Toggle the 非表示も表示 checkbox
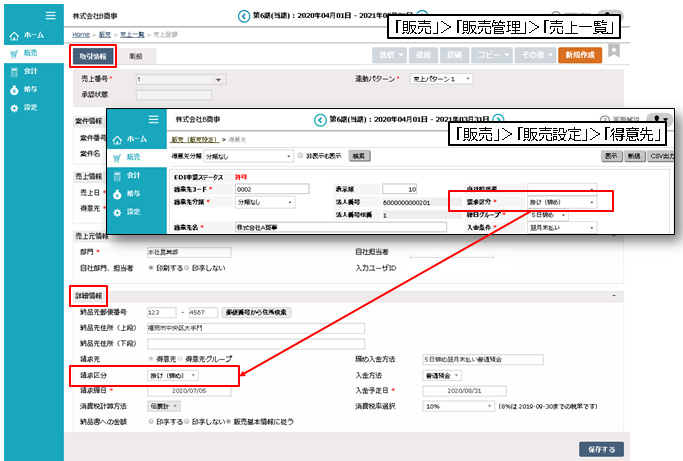This screenshot has height=461, width=683. (x=300, y=155)
